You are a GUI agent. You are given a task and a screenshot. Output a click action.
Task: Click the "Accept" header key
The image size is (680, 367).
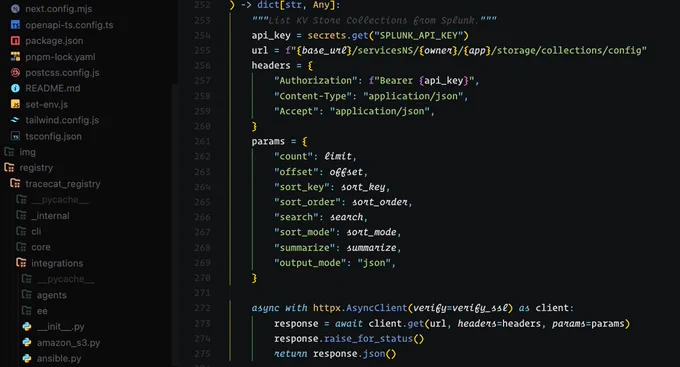coord(296,111)
